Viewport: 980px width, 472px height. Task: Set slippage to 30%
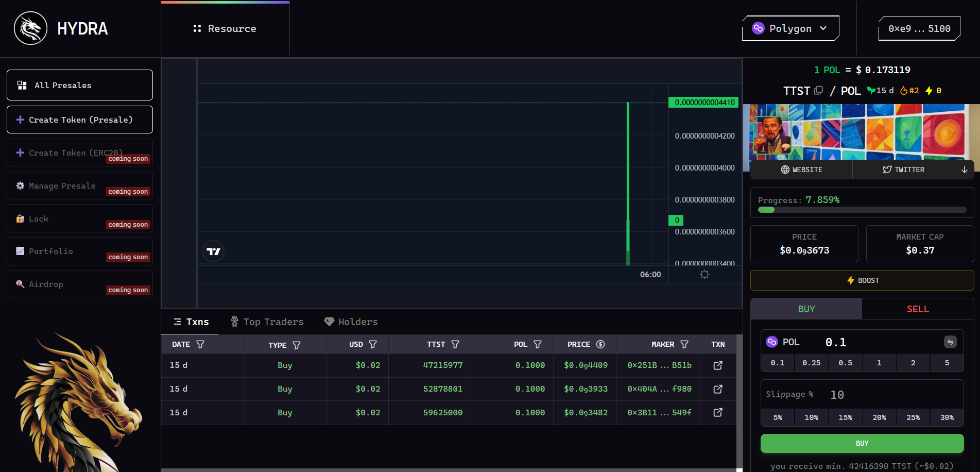pos(947,417)
